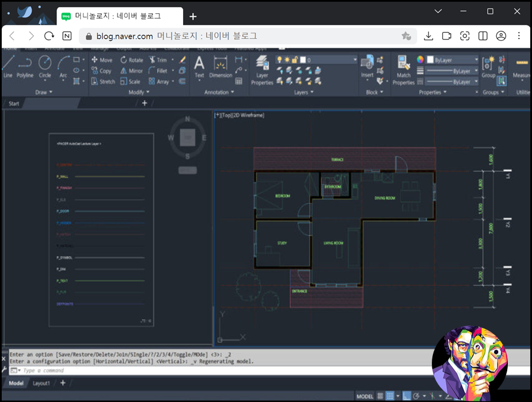Screen dimensions: 532x402
Task: Activate the Fillet tool
Action: [x=158, y=71]
